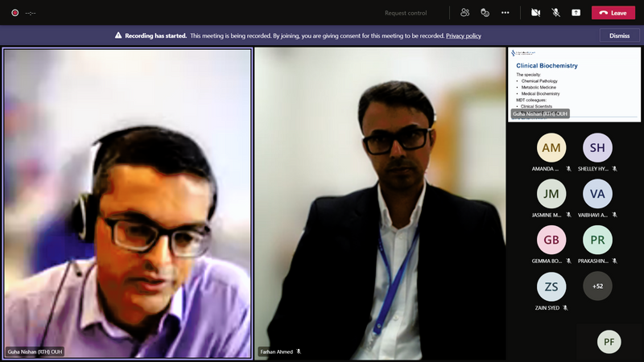Click the VA avatar for Vaibhavi
Screen dimensions: 644x362
(x=597, y=194)
